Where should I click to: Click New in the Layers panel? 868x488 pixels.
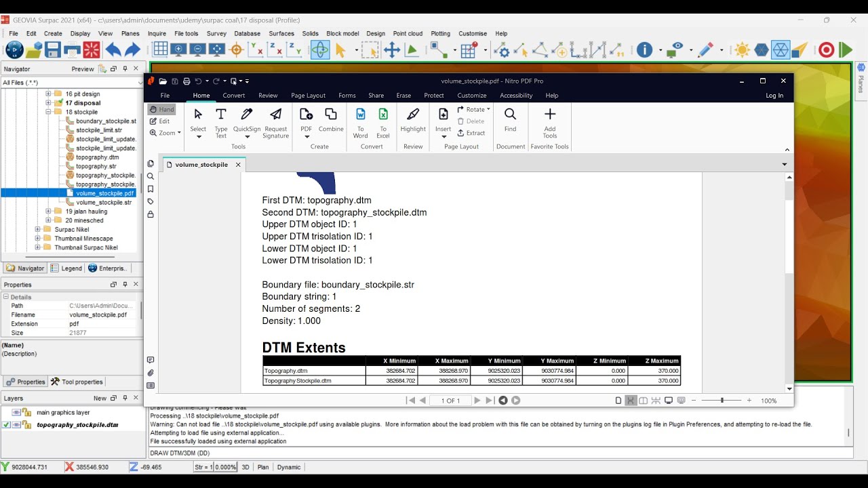point(100,399)
